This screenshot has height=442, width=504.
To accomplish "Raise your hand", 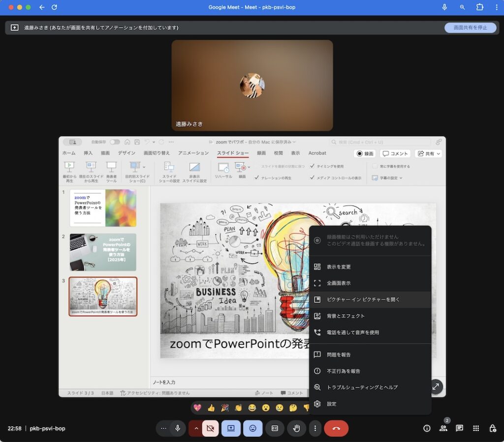I will point(296,428).
